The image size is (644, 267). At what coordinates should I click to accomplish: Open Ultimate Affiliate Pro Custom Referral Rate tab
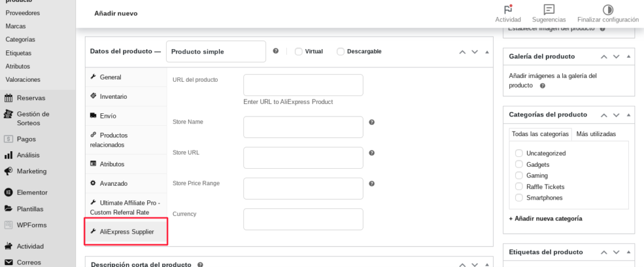click(126, 207)
